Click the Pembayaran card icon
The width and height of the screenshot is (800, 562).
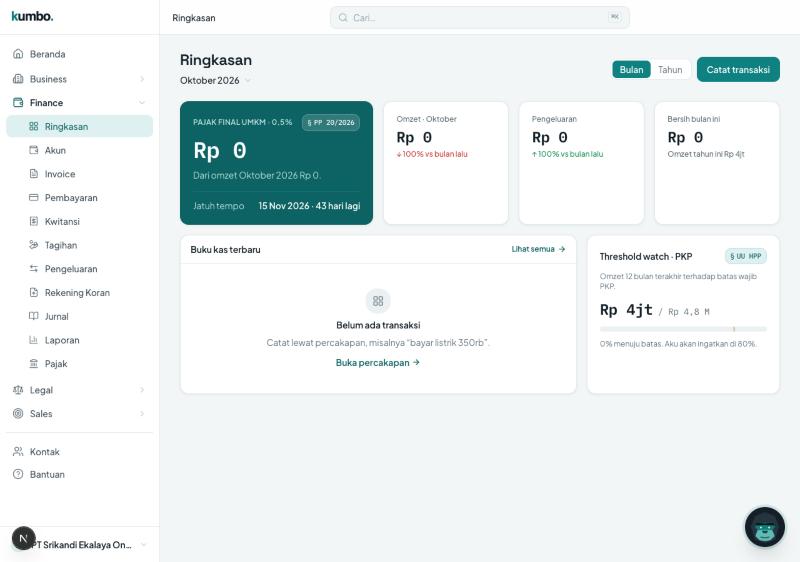[x=34, y=197]
